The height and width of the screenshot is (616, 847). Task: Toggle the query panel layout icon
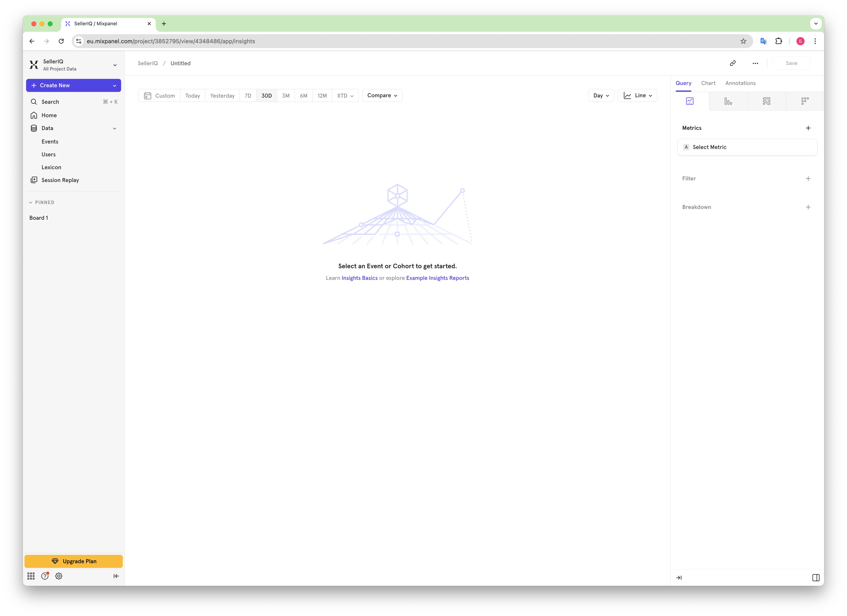click(816, 577)
